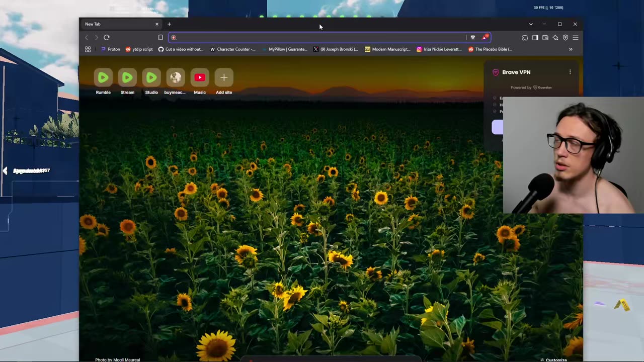This screenshot has width=644, height=362.
Task: Open the Extensions puzzle-piece icon
Action: 525,37
